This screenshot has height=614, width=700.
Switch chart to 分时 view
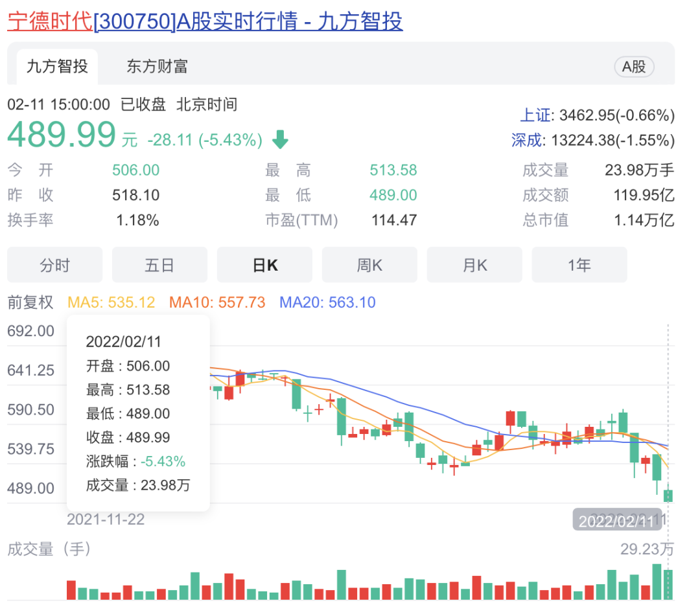[x=55, y=265]
